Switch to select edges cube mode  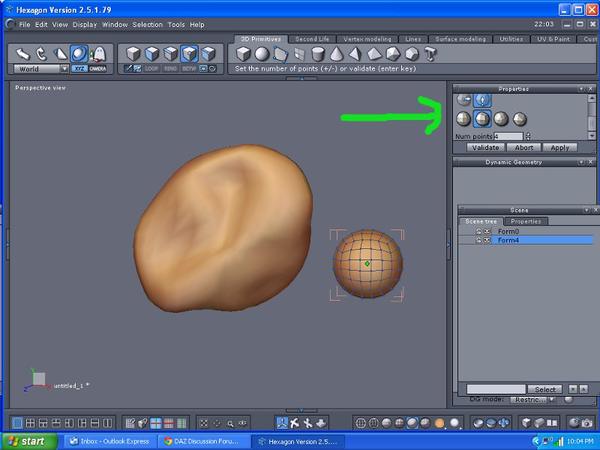171,54
